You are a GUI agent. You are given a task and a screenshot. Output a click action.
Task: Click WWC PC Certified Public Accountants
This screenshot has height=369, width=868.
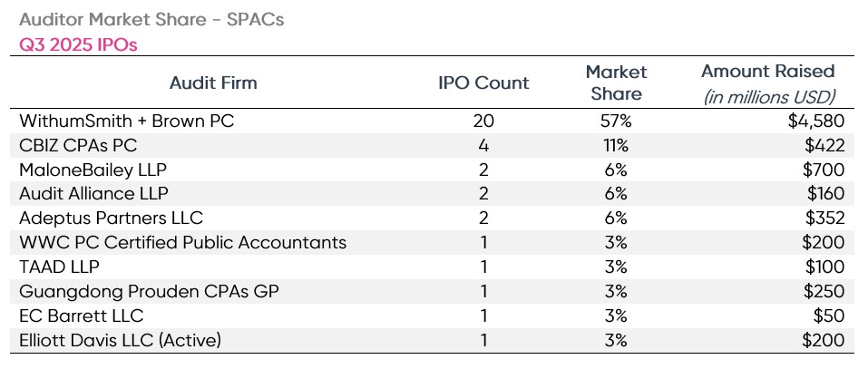(x=181, y=242)
